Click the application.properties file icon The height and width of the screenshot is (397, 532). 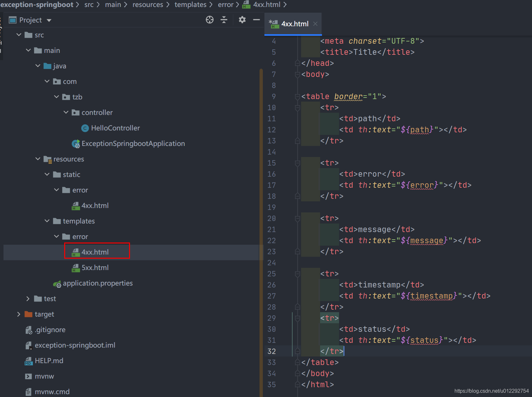point(57,284)
